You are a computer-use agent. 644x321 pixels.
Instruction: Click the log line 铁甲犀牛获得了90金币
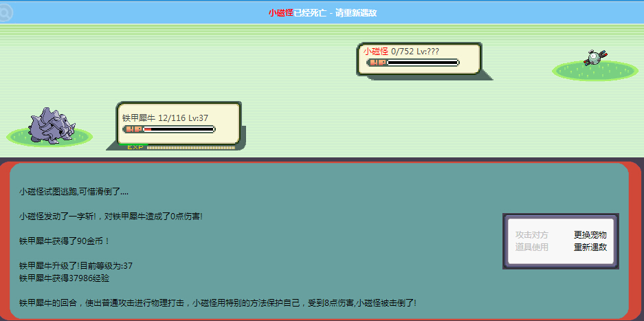click(64, 241)
